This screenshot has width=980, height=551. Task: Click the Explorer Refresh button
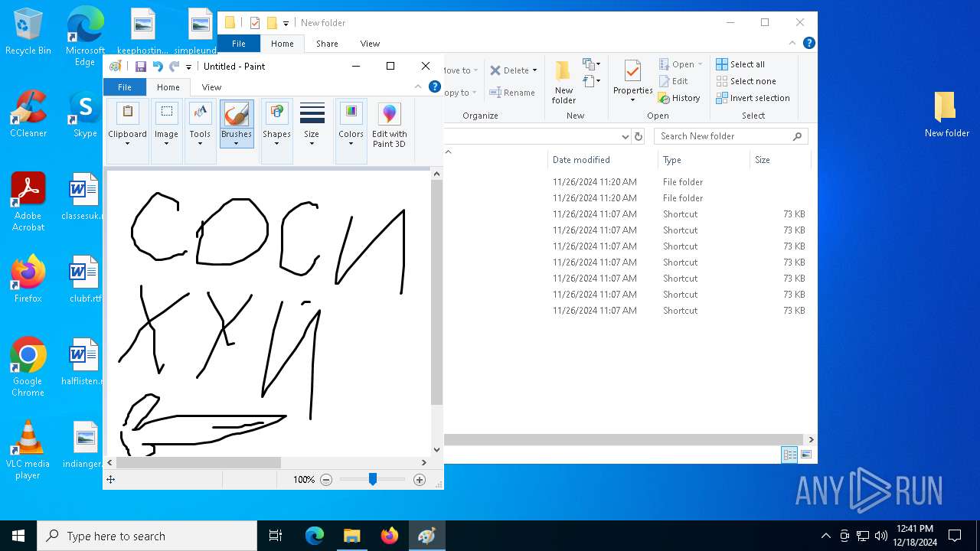click(x=639, y=136)
